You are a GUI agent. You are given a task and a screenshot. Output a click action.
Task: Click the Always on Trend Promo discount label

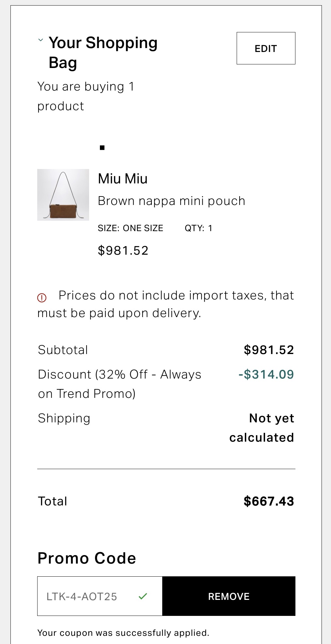pyautogui.click(x=119, y=384)
